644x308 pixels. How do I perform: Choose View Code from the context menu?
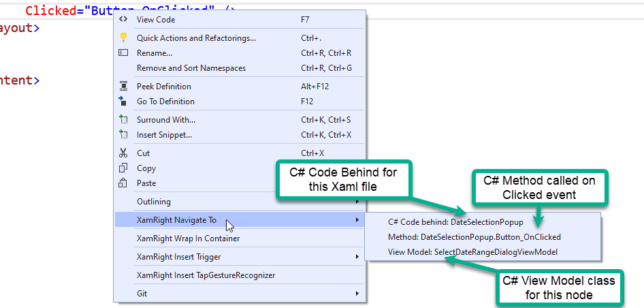(x=239, y=19)
